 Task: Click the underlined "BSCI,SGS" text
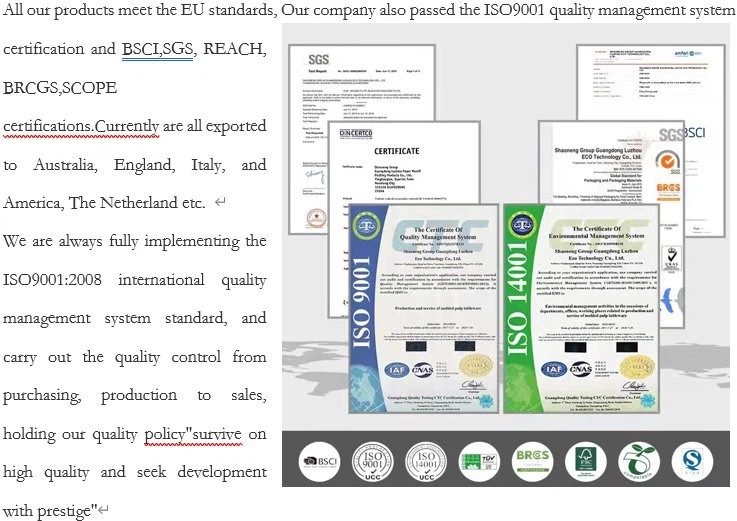click(x=157, y=49)
